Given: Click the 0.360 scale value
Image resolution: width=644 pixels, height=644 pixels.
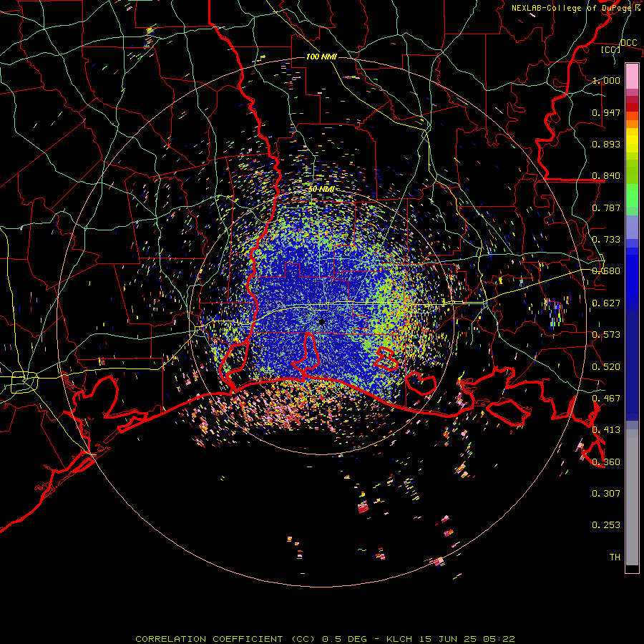Looking at the screenshot, I should [x=606, y=462].
